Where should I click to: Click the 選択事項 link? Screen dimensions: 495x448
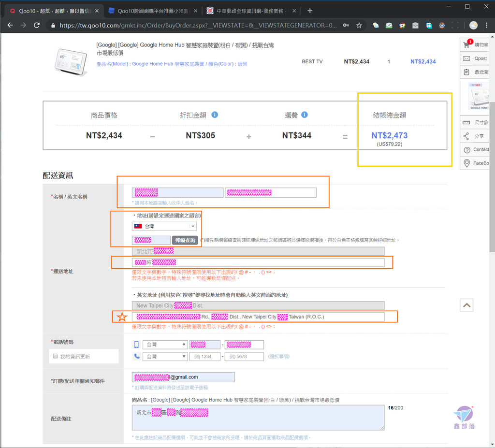point(279,357)
